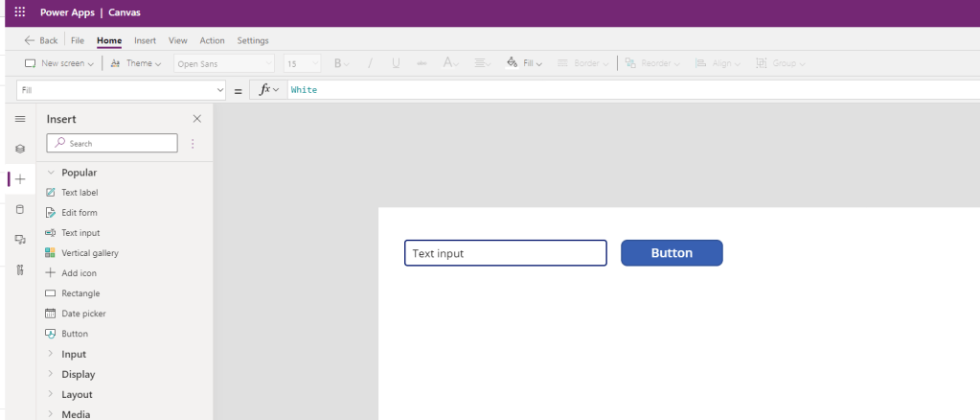Open the Advanced tools sidebar icon

coord(19,270)
